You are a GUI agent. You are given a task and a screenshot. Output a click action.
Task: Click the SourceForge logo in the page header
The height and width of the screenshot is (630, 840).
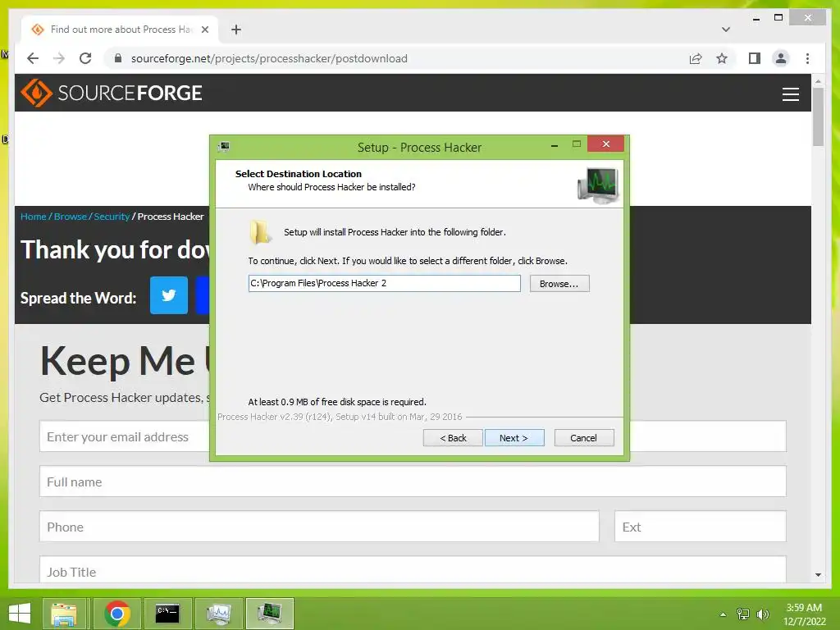[112, 93]
